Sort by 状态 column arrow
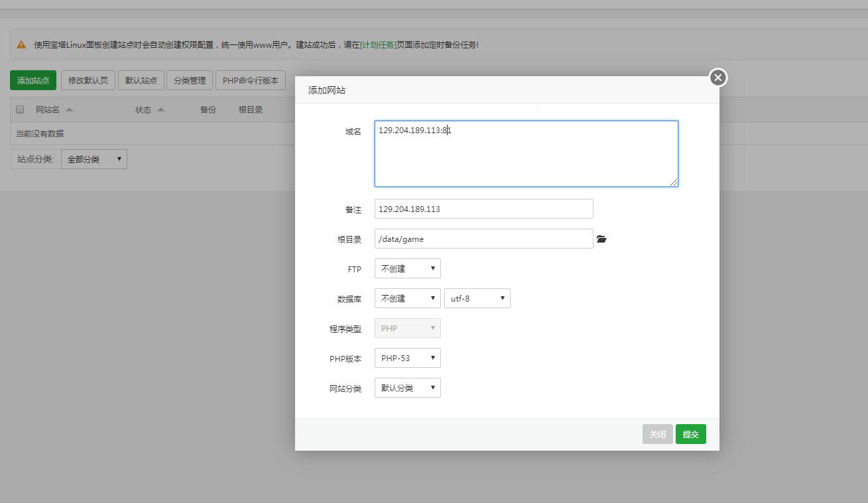The image size is (868, 503). [x=160, y=110]
